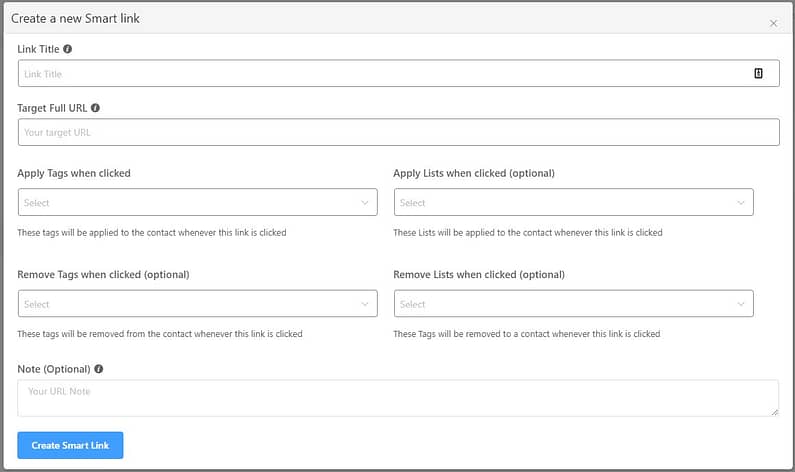Viewport: 795px width, 472px height.
Task: Close the Create a new Smart link dialog
Action: click(773, 23)
